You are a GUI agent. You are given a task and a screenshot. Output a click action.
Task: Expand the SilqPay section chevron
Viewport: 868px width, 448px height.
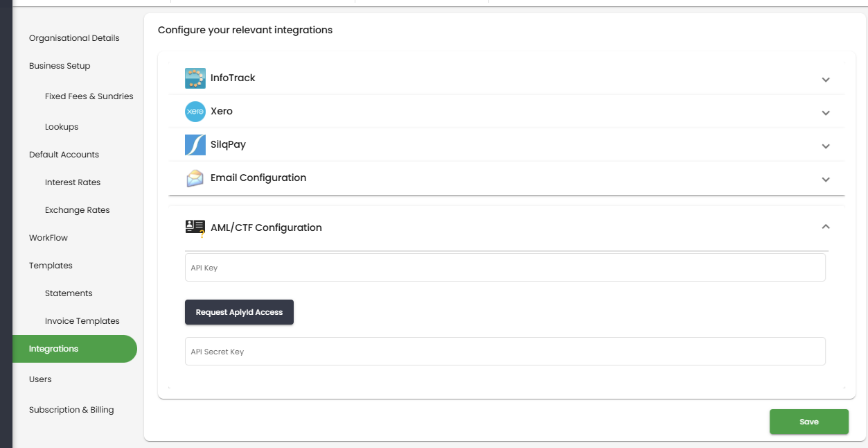pos(826,146)
